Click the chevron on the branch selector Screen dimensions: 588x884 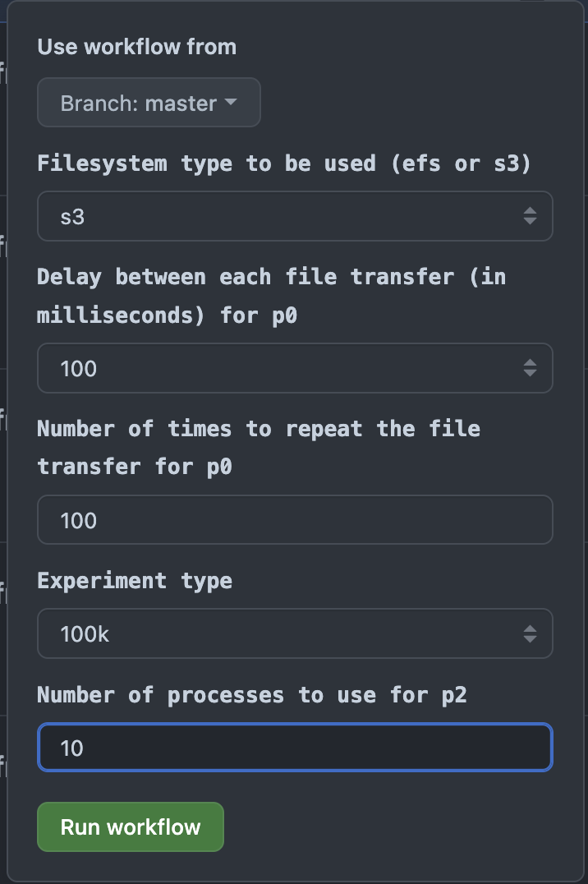[231, 102]
